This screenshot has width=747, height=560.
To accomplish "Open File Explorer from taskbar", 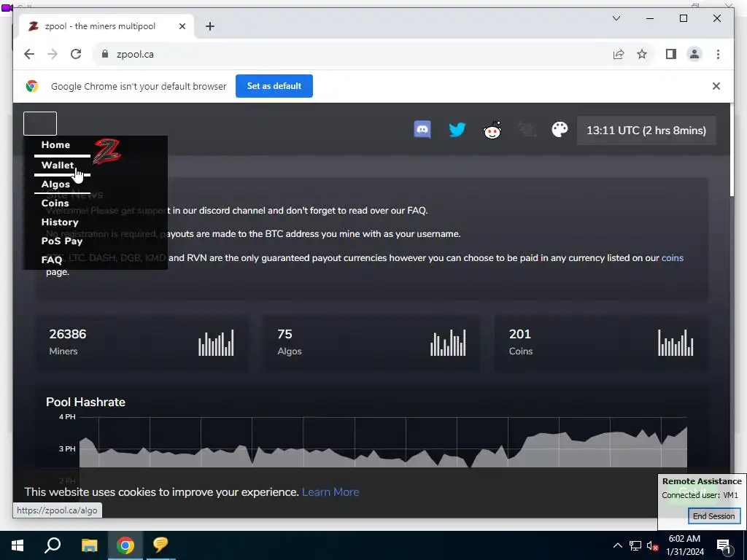I will (x=89, y=545).
